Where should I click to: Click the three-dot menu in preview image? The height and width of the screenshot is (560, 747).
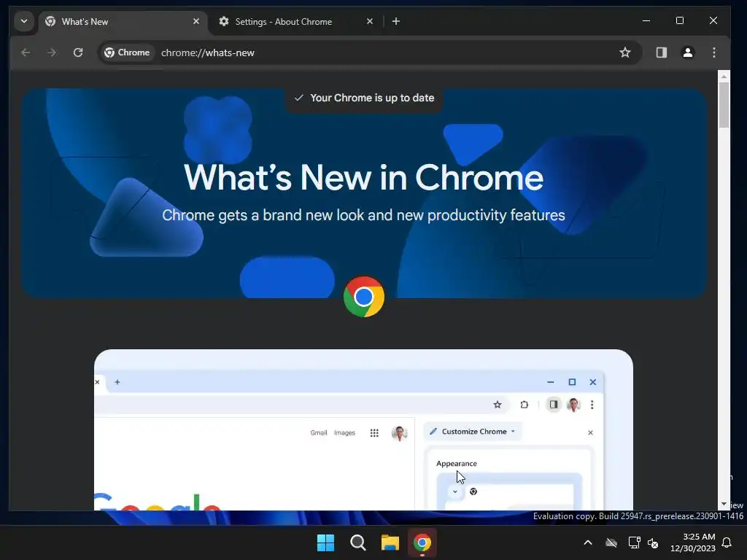point(592,405)
